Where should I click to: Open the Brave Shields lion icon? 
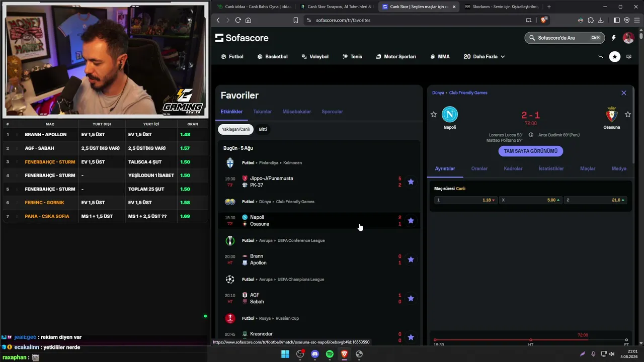click(x=543, y=20)
